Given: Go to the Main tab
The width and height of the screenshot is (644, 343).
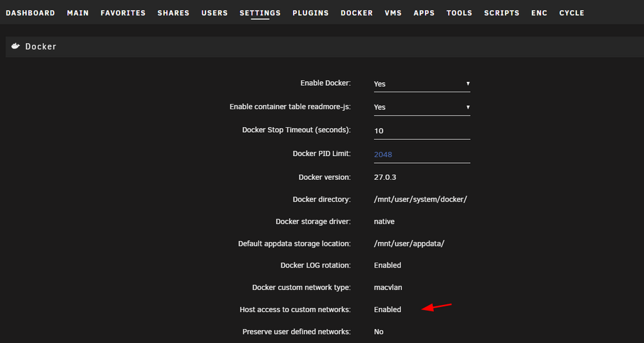Looking at the screenshot, I should point(78,13).
